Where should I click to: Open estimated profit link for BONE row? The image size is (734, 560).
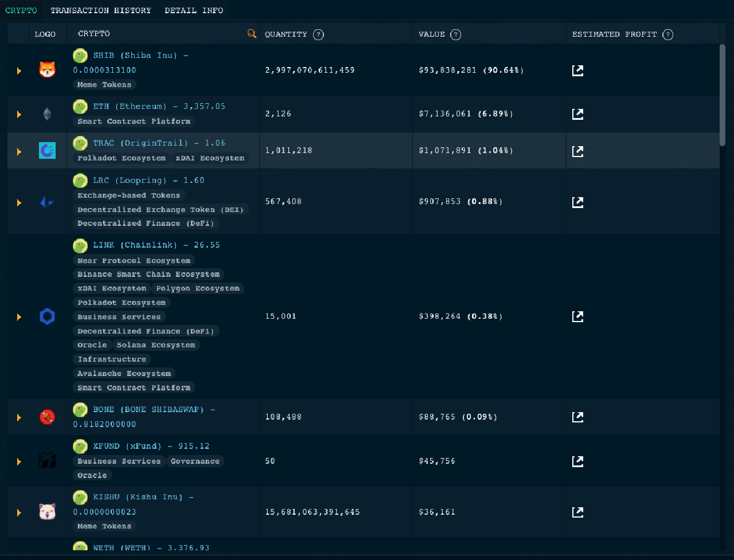(x=577, y=417)
